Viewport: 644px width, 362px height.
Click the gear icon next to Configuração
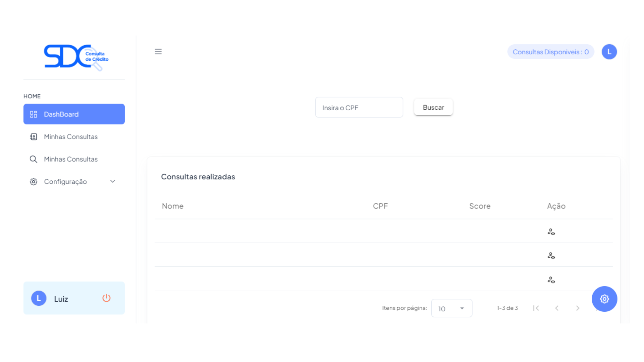(x=33, y=181)
